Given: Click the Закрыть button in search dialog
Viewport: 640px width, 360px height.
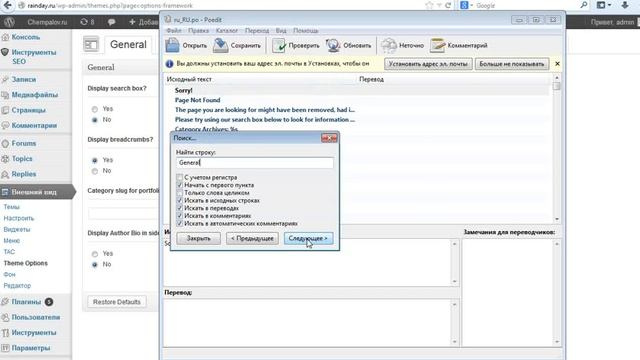Looking at the screenshot, I should click(x=198, y=238).
